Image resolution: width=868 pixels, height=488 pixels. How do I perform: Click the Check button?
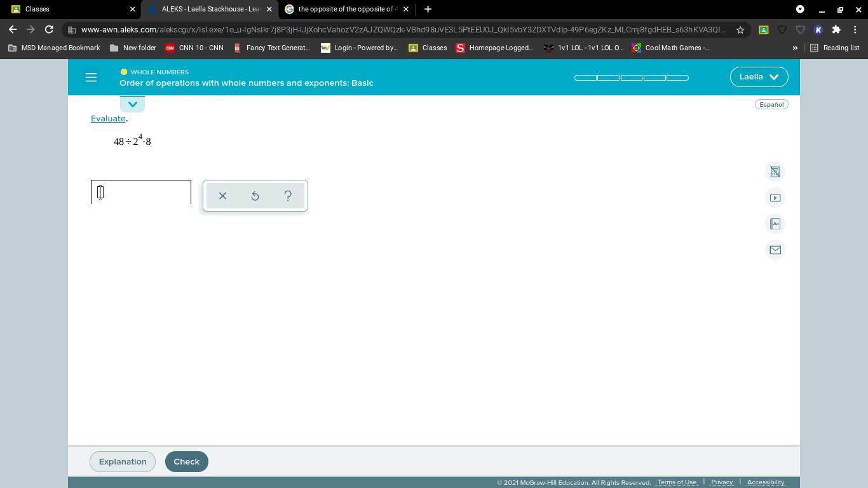[x=186, y=461]
